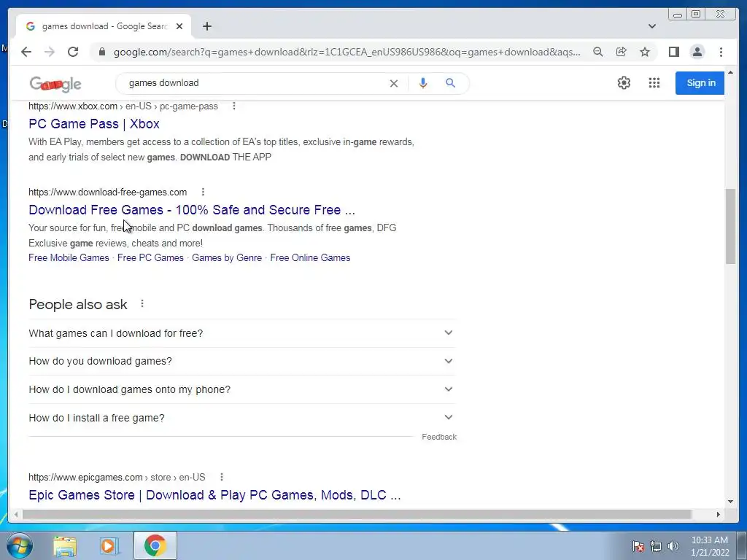The image size is (747, 560).
Task: Click the 'https://www.xbox.com' breadcrumb text
Action: point(73,106)
